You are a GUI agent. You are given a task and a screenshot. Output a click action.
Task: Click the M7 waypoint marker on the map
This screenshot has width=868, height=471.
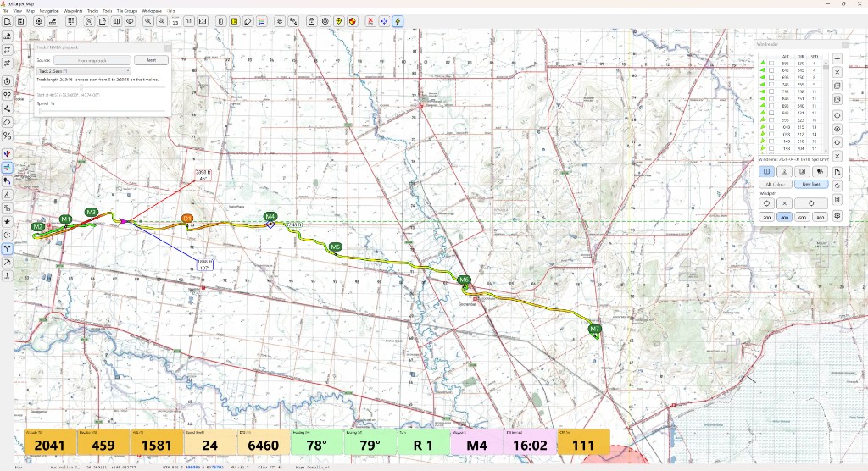(x=594, y=329)
